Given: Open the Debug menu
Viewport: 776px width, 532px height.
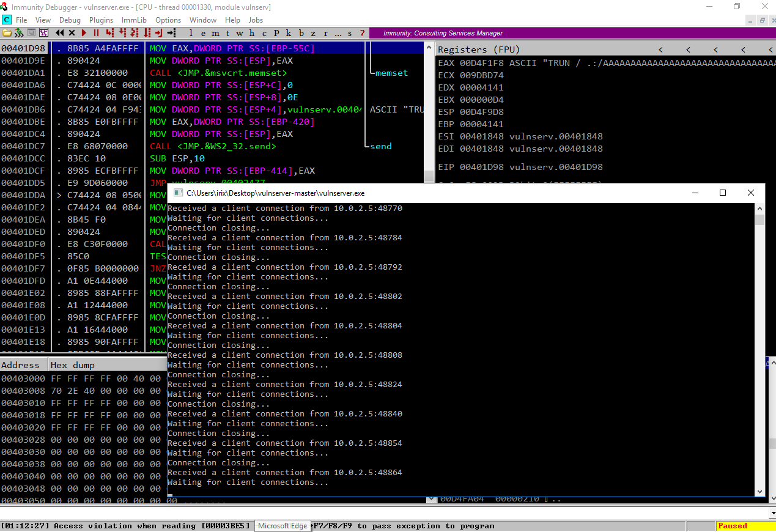Looking at the screenshot, I should pyautogui.click(x=70, y=20).
